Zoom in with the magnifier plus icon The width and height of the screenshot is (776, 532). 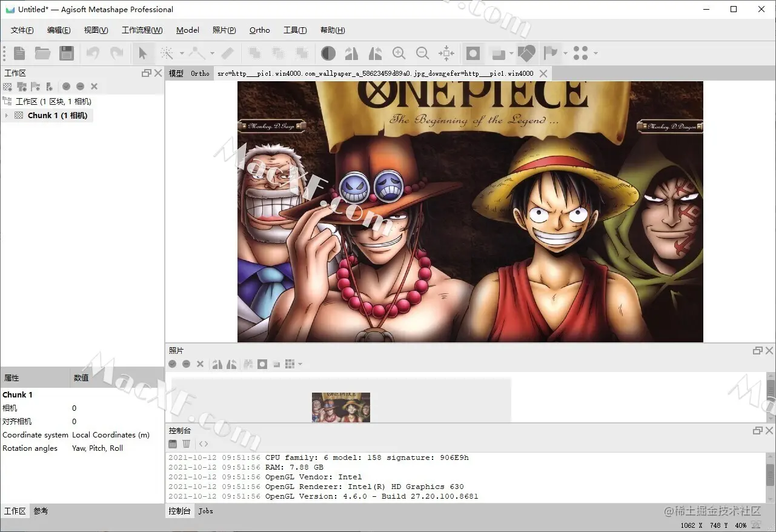[x=399, y=53]
